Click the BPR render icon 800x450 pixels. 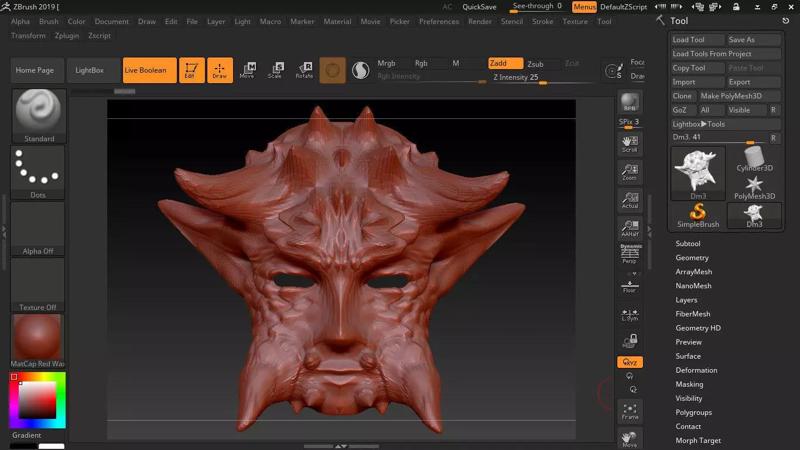click(630, 104)
